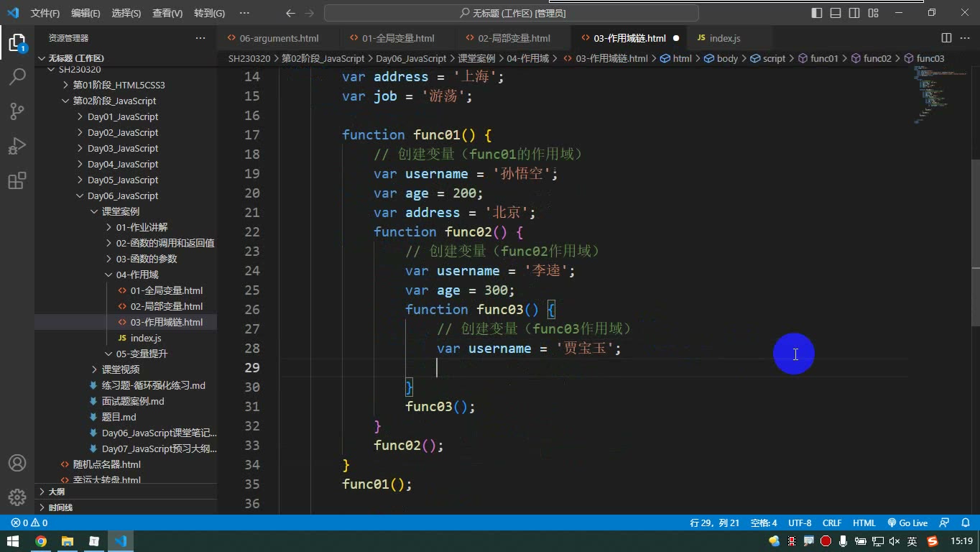980x552 pixels.
Task: Open the Accounts menu icon
Action: tap(17, 463)
